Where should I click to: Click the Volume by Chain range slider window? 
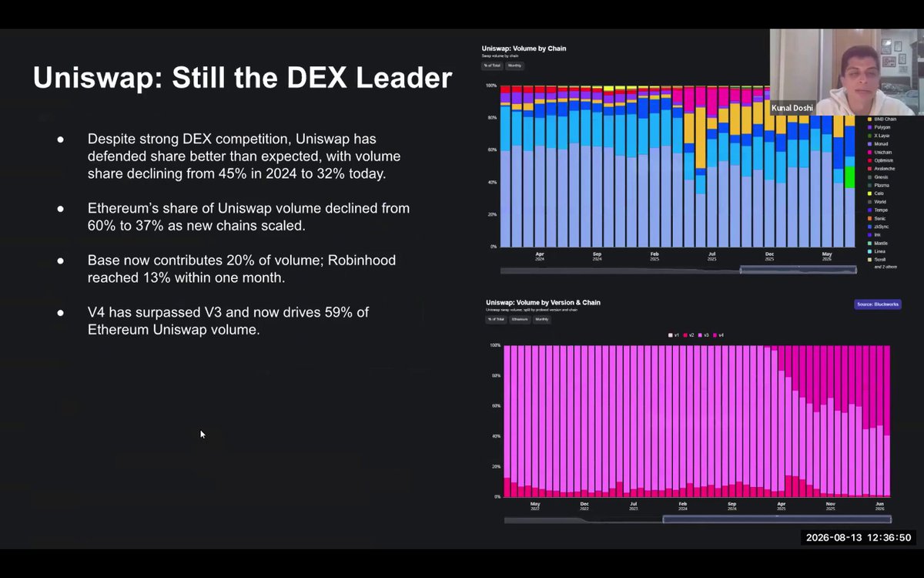pos(798,270)
